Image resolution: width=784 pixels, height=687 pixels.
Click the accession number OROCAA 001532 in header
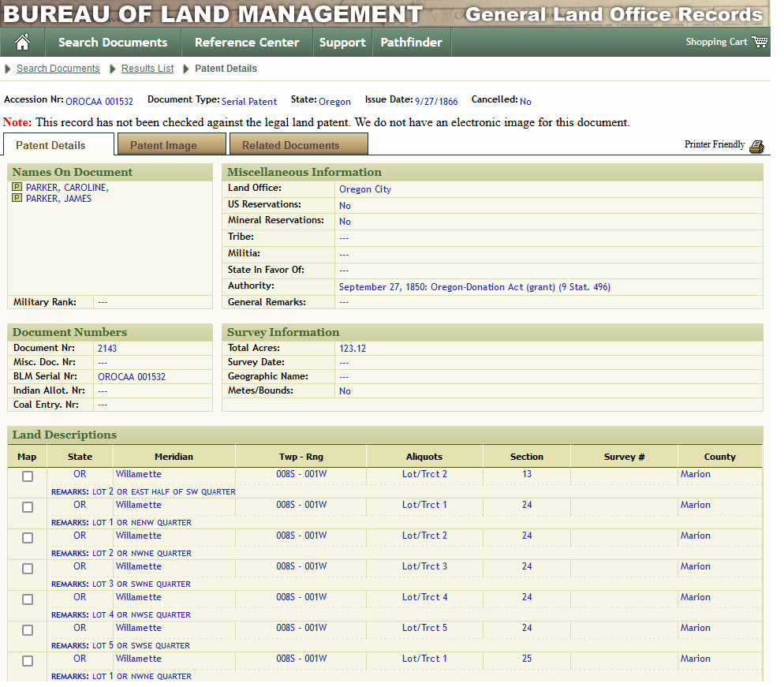pos(99,102)
